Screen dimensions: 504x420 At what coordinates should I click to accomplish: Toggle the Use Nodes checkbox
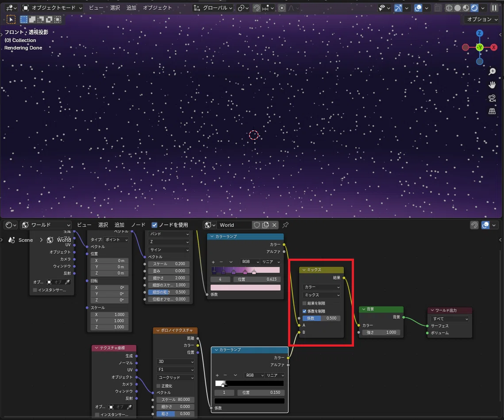154,225
